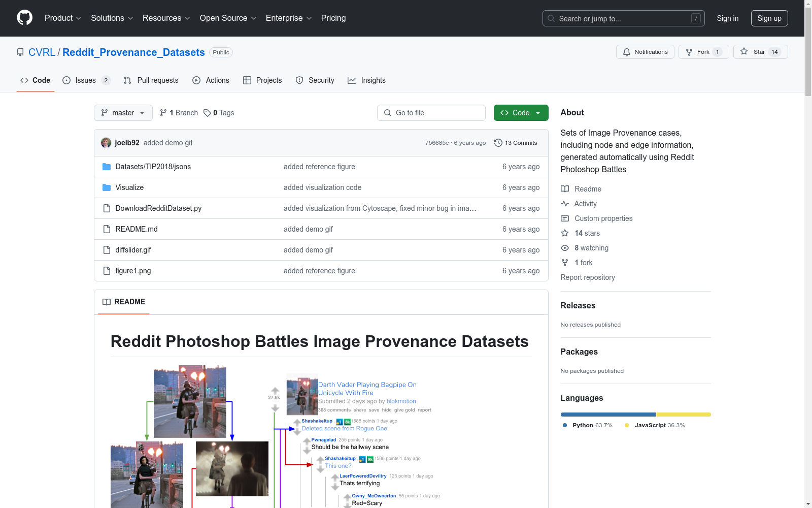Click the Readme link in About
This screenshot has width=812, height=508.
tap(581, 189)
